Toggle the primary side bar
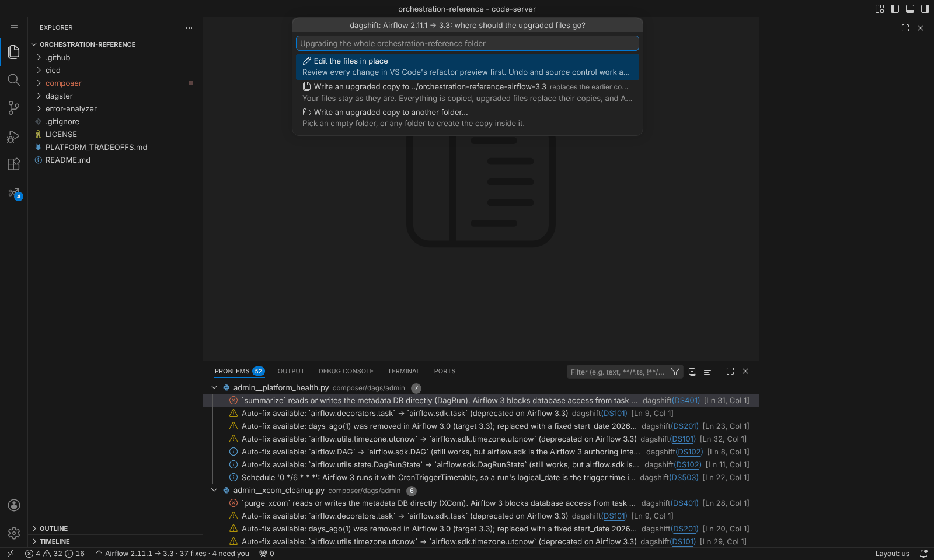The height and width of the screenshot is (560, 934). [895, 9]
